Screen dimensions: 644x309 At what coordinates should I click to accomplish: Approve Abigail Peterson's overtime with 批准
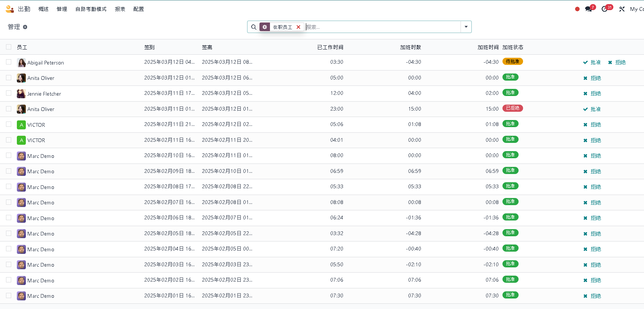[x=592, y=62]
